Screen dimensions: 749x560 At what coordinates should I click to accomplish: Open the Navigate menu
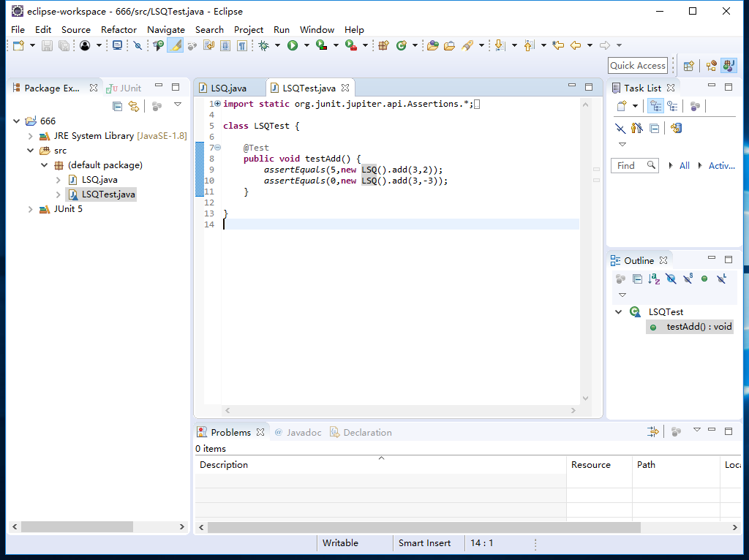point(166,29)
